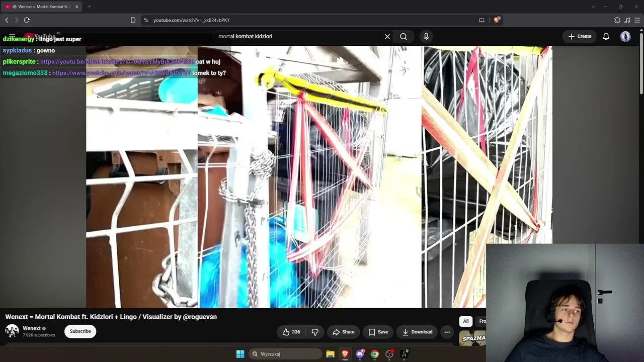Screen dimensions: 644x362
Task: Open the tab search dropdown arrow
Action: (x=593, y=7)
